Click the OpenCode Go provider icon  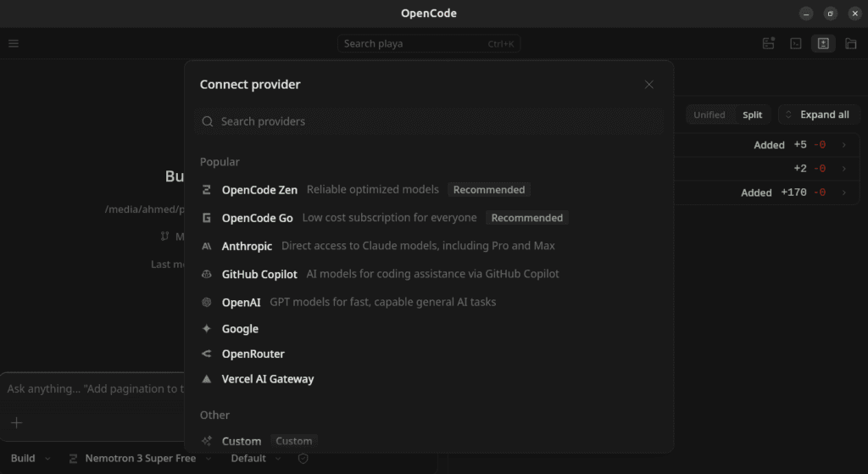coord(207,218)
